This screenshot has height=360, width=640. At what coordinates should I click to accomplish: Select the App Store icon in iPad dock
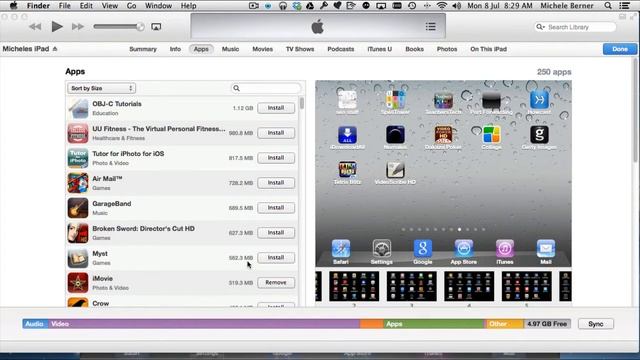point(463,249)
